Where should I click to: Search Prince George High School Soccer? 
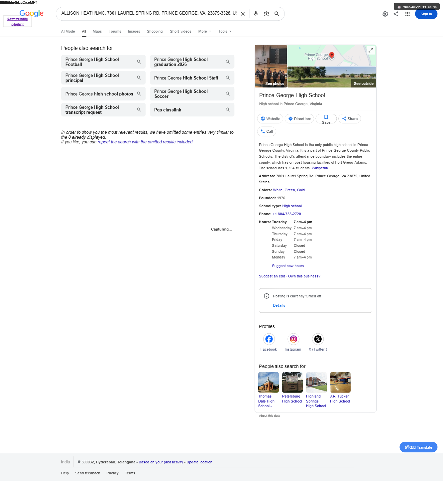(x=192, y=94)
